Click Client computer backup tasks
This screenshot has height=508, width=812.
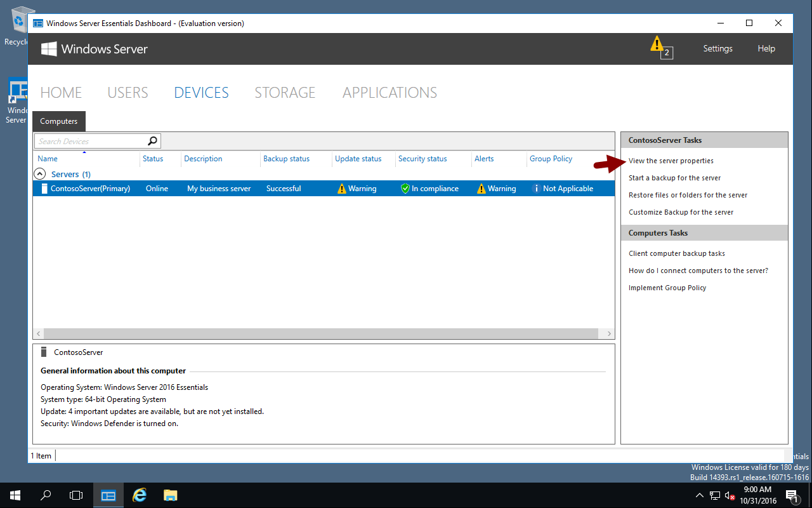pos(676,253)
